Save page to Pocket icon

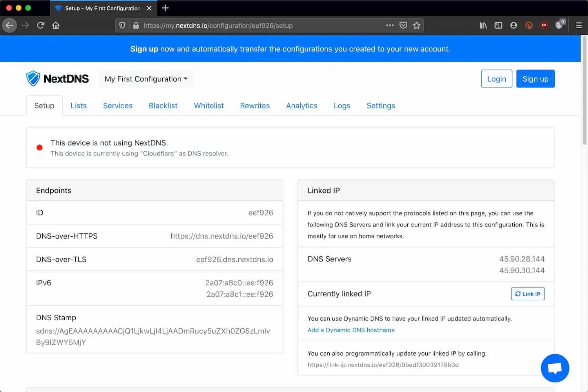click(403, 26)
